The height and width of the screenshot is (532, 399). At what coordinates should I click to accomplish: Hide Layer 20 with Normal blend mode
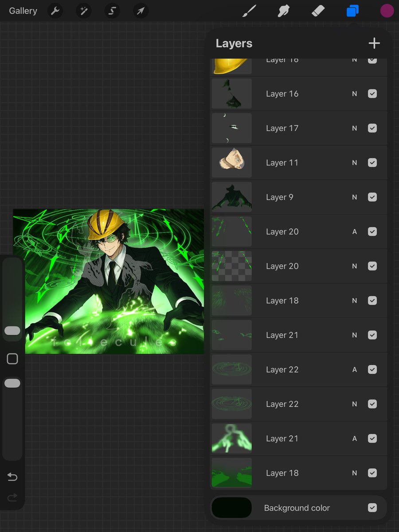tap(372, 266)
